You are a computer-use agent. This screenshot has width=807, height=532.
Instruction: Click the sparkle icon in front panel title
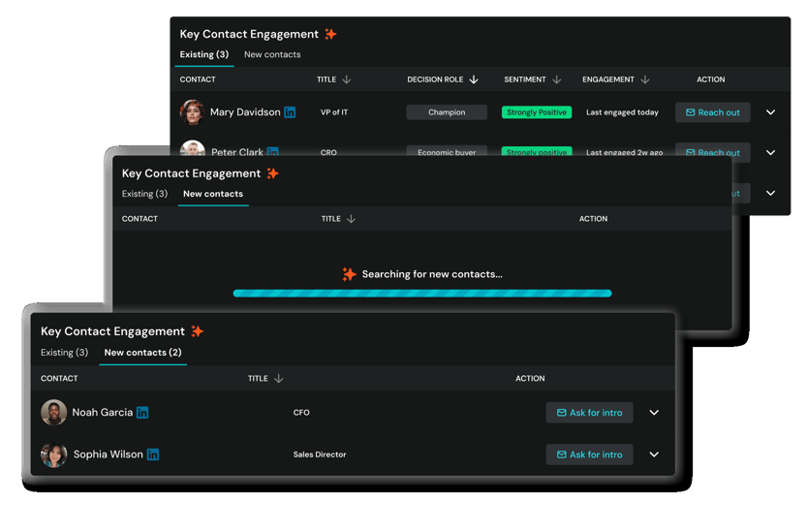(197, 331)
